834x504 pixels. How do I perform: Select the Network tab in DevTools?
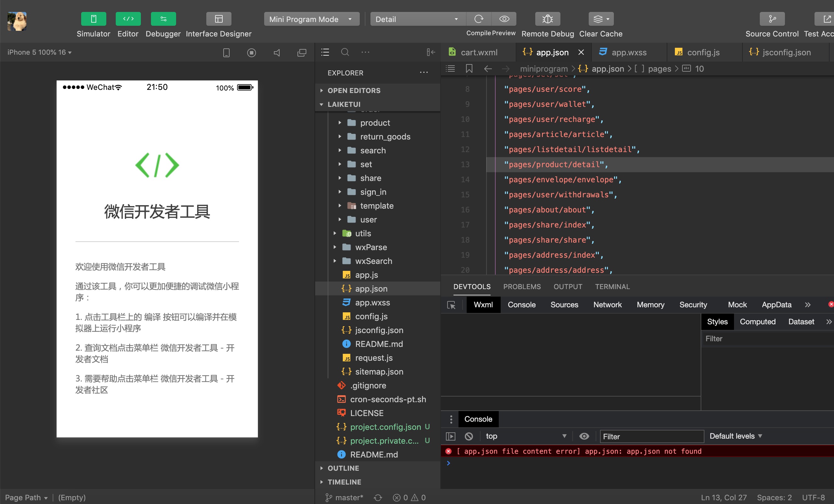[x=608, y=305]
